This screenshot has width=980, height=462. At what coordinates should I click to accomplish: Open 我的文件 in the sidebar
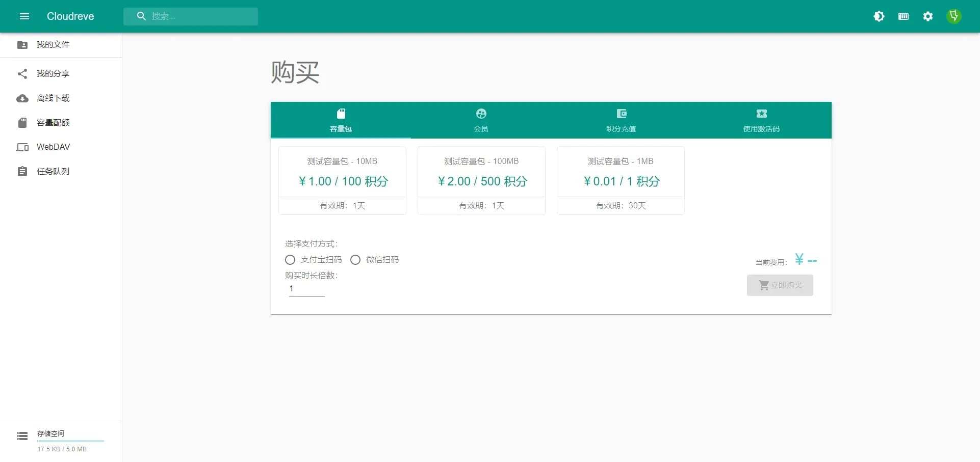[53, 45]
